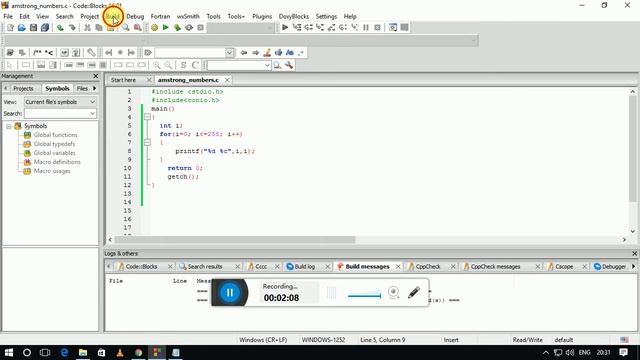Toggle the C comment view button
This screenshot has height=360, width=640.
195,65
